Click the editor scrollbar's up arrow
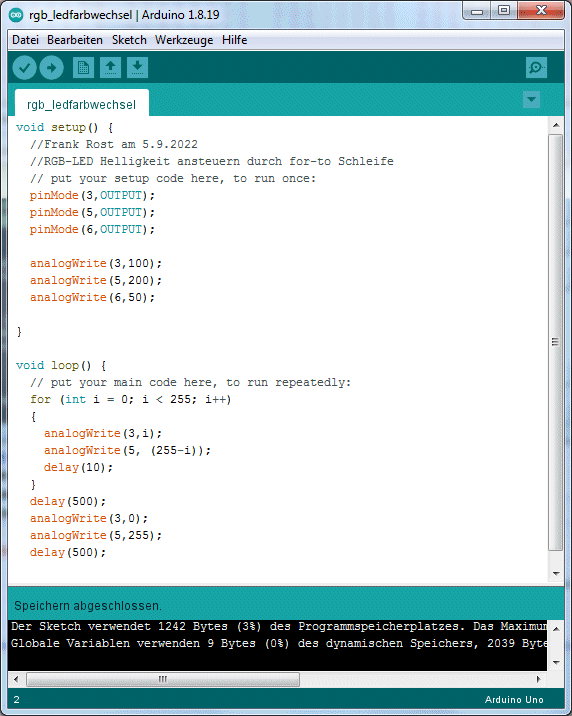This screenshot has width=572, height=716. coord(556,125)
